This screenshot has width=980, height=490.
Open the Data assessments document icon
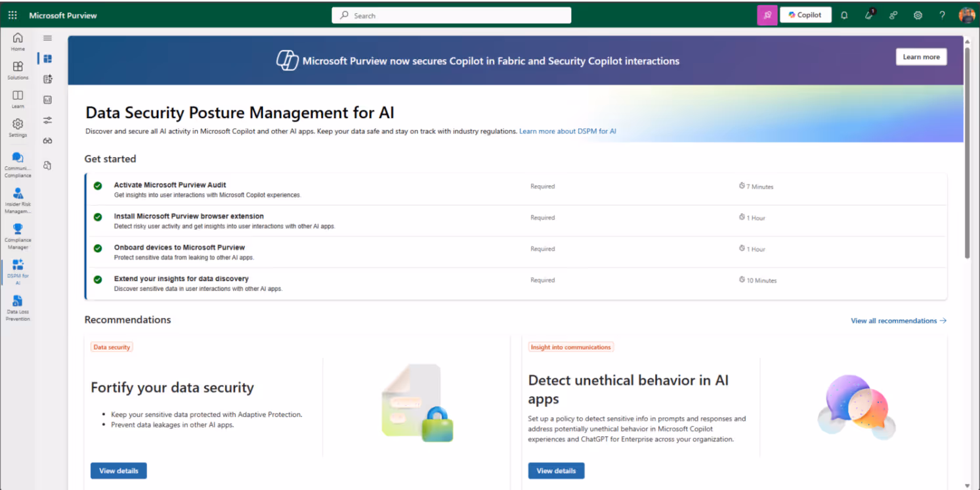pos(47,166)
